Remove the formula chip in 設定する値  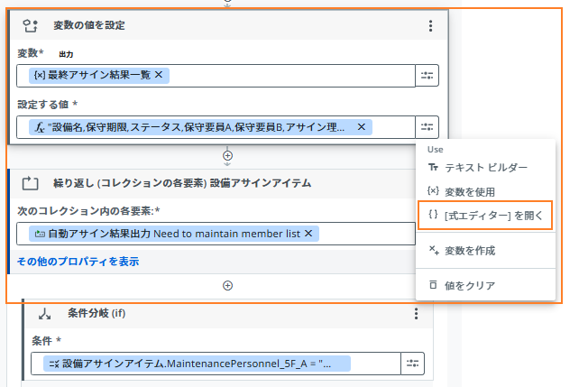tap(361, 127)
